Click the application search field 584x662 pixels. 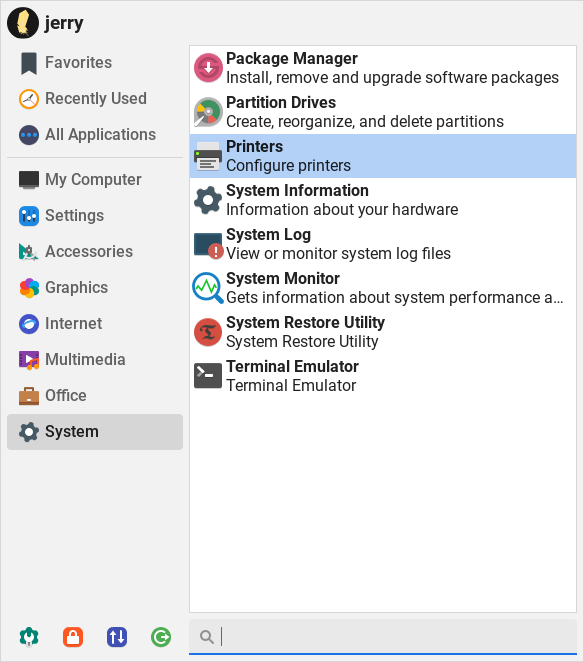[x=383, y=637]
